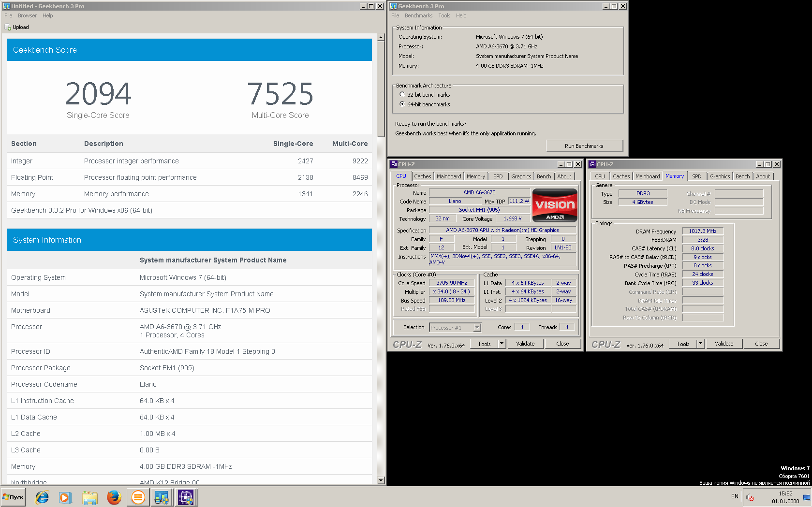This screenshot has height=507, width=812.
Task: Click the scroll down arrow of Geekbench results
Action: pos(381,480)
